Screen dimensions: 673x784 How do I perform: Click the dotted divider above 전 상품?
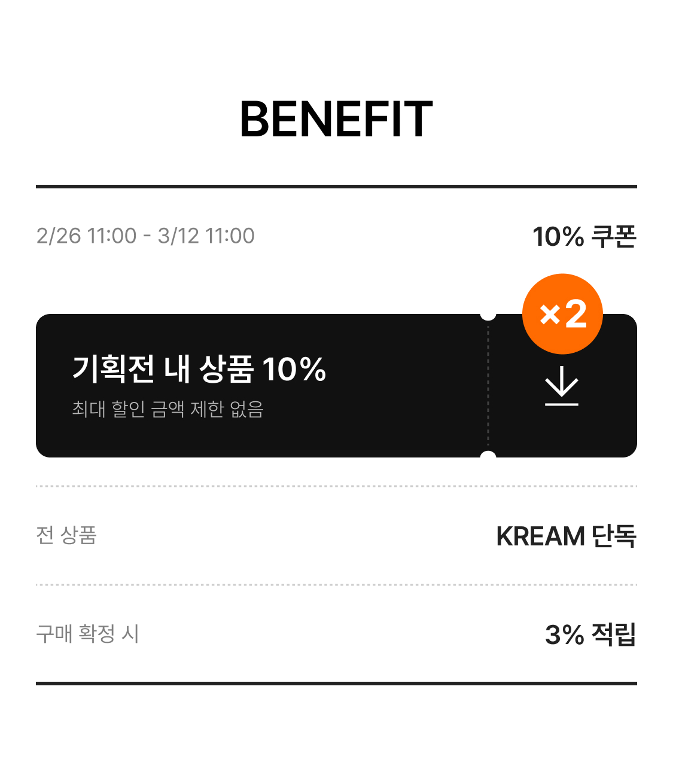point(336,486)
